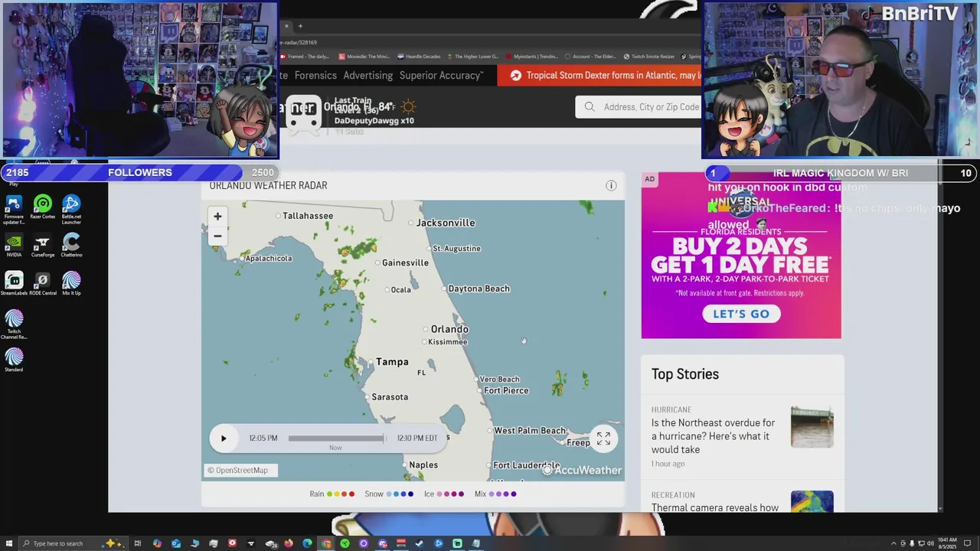This screenshot has width=980, height=551.
Task: Open a new browser tab with plus
Action: [x=300, y=26]
